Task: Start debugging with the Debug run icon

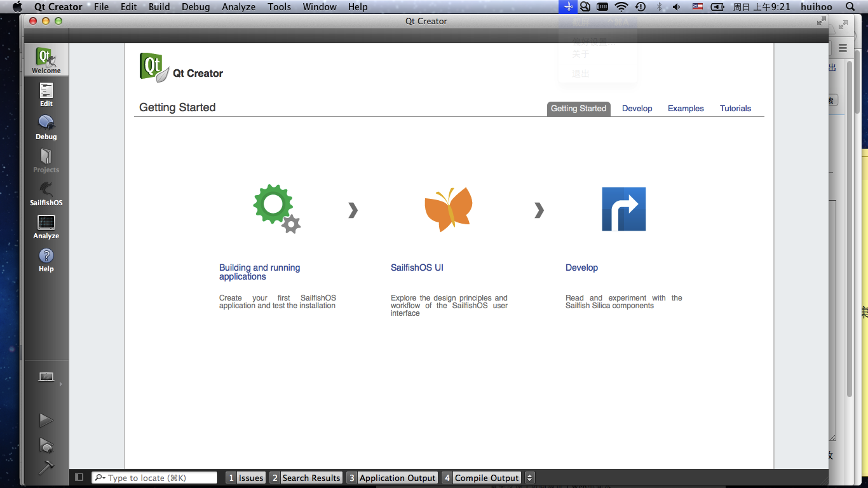Action: click(x=46, y=444)
